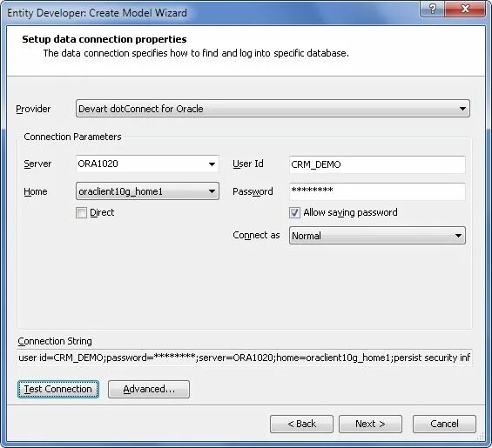Proceed with the Next button
The image size is (492, 448).
[370, 424]
